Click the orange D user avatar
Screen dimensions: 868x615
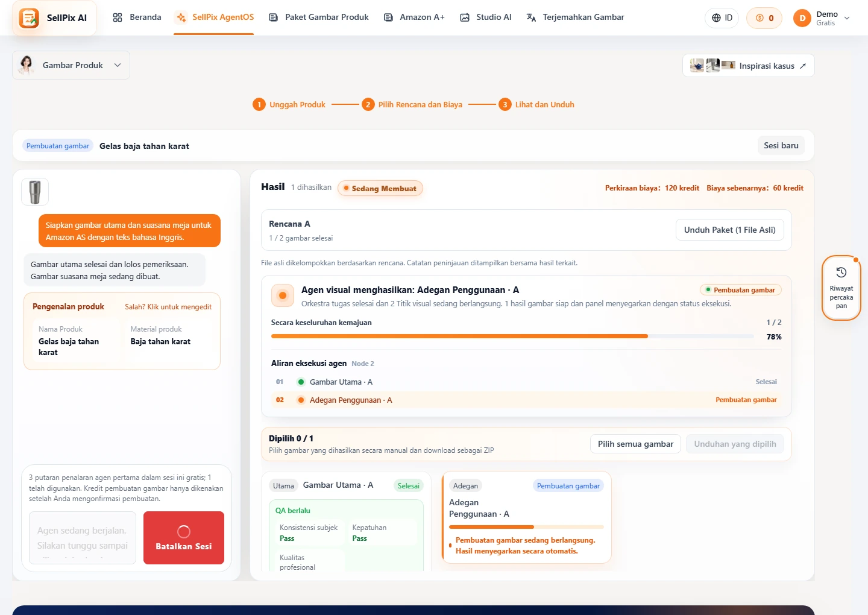pos(802,18)
